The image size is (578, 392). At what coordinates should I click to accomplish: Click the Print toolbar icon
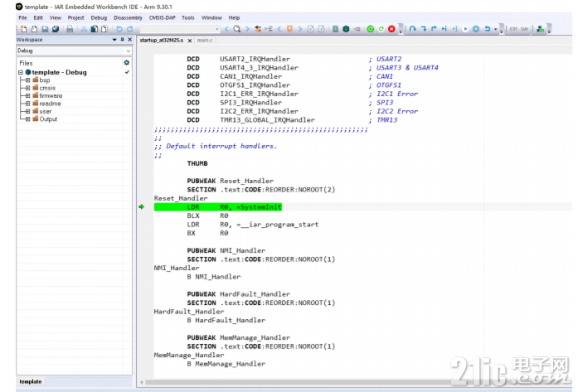pyautogui.click(x=70, y=29)
